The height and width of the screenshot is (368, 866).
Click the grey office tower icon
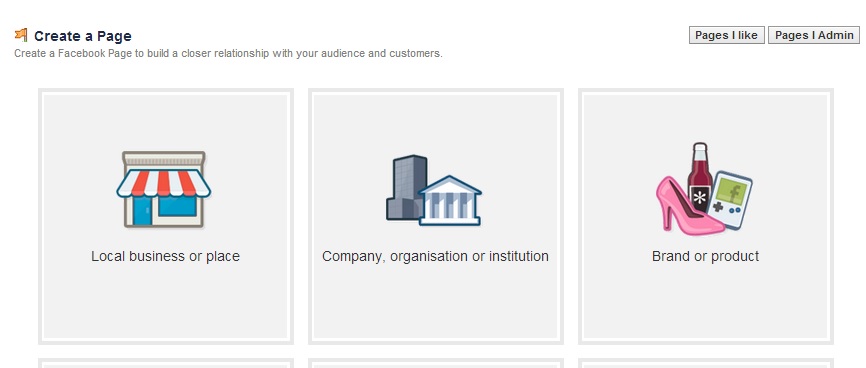[406, 188]
